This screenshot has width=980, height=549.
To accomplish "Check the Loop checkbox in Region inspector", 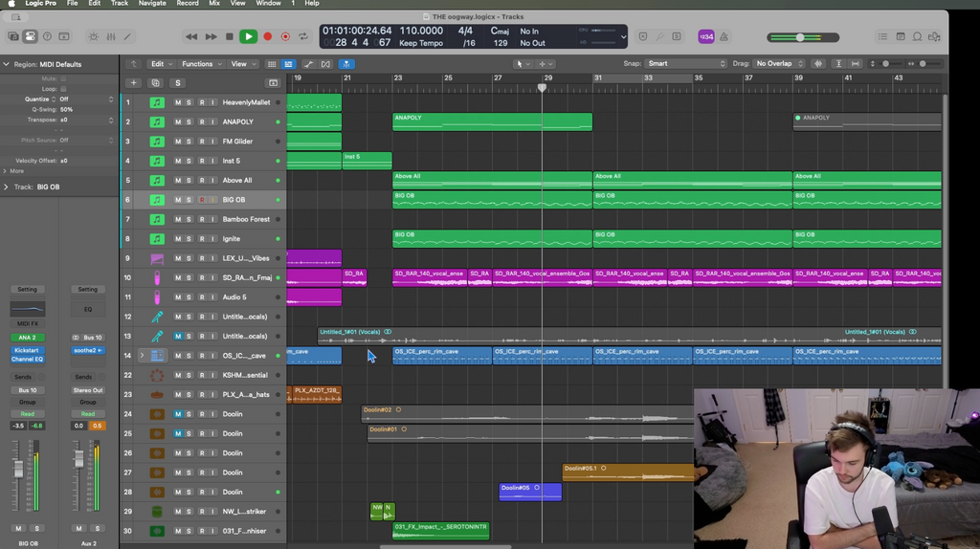I will [x=63, y=89].
